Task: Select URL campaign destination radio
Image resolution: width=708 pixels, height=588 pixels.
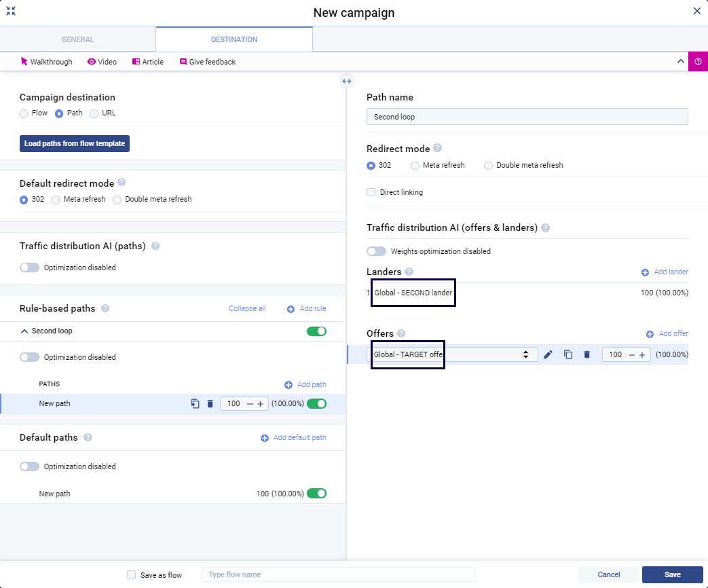Action: pos(94,113)
